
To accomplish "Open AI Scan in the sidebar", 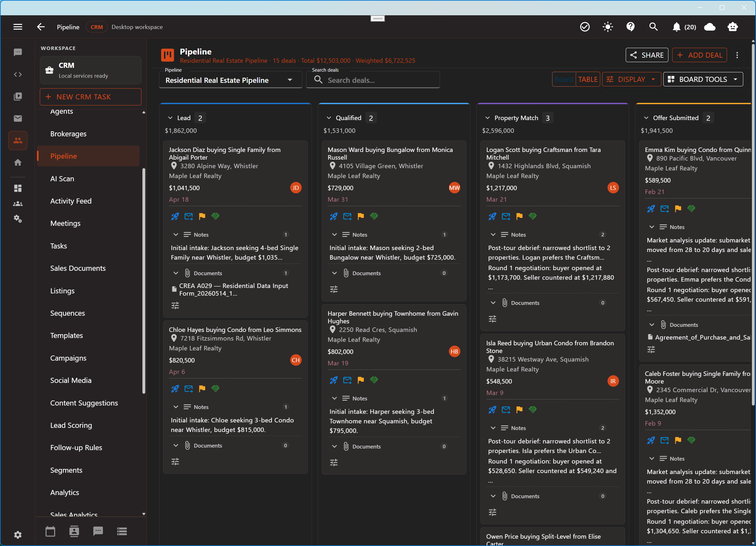I will [62, 179].
